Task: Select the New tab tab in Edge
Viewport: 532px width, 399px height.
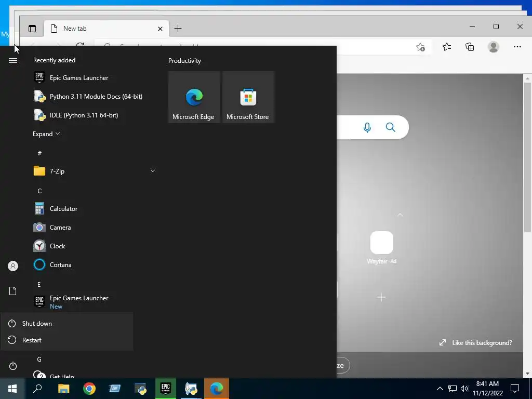Action: [105, 29]
